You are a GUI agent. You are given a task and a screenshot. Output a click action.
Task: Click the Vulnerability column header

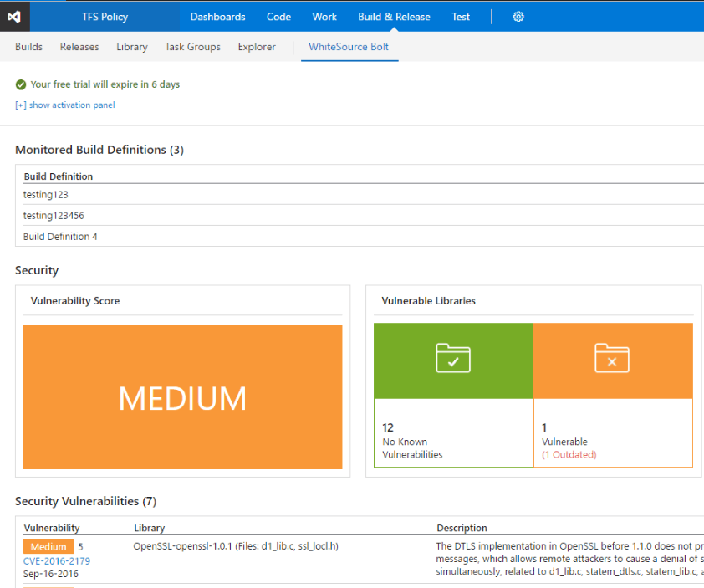pyautogui.click(x=52, y=528)
